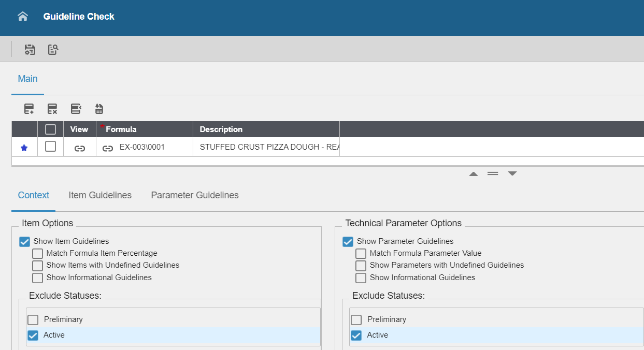The image size is (644, 350).
Task: Click the save settings toolbar icon
Action: tap(30, 50)
